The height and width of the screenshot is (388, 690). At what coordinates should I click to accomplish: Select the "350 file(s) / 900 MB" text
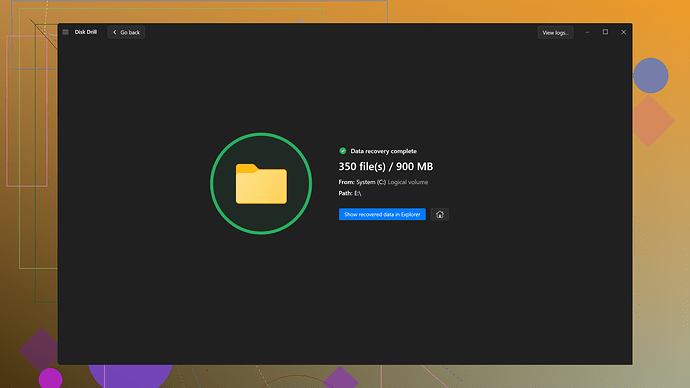[x=385, y=166]
